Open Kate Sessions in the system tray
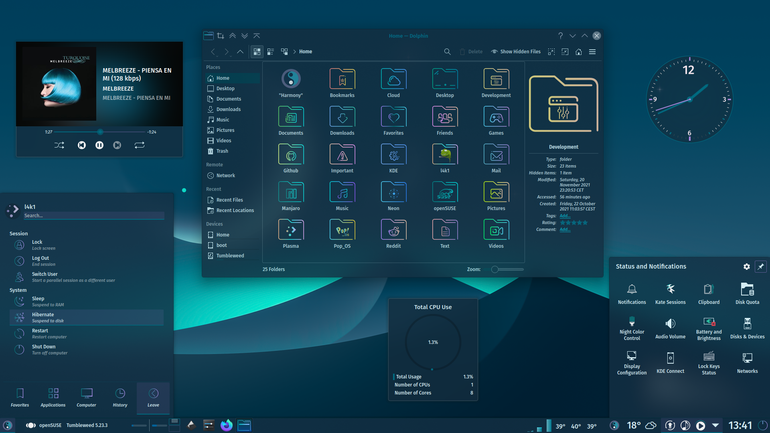Screen dimensions: 770x433 (x=670, y=294)
